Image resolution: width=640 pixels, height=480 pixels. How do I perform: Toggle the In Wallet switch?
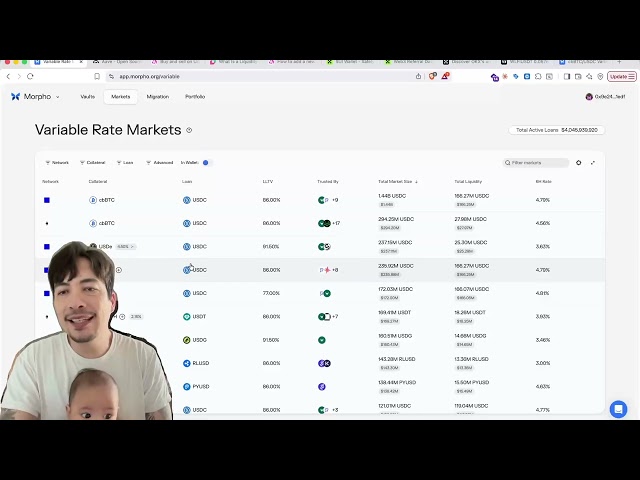coord(207,162)
